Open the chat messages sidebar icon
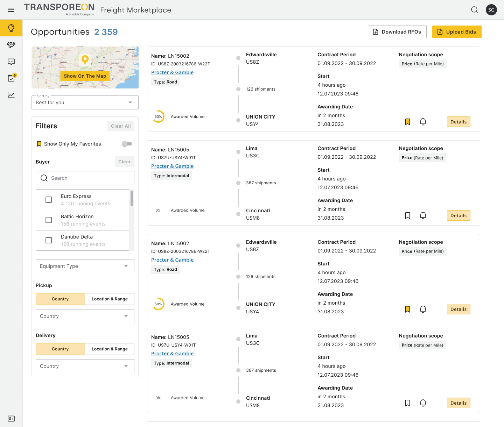Image resolution: width=504 pixels, height=427 pixels. click(x=11, y=62)
